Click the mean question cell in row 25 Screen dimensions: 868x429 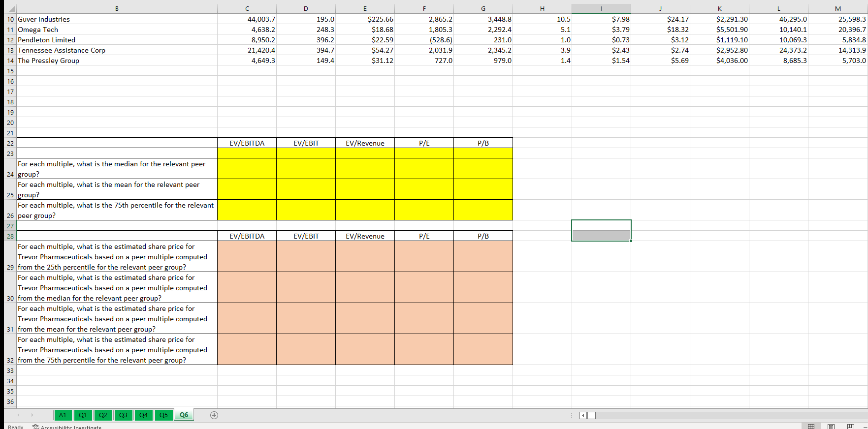[x=117, y=189]
